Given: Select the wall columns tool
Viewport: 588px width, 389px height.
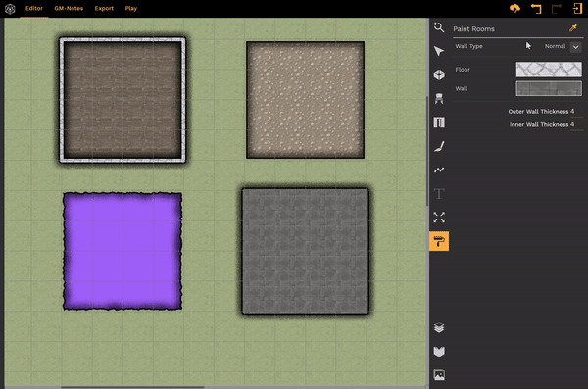Looking at the screenshot, I should click(x=439, y=122).
